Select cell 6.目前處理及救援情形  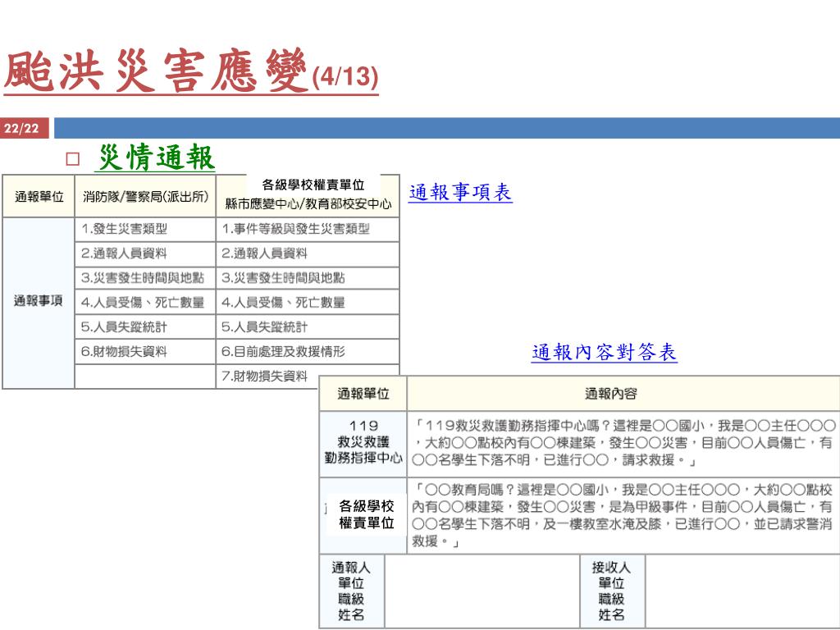(308, 351)
